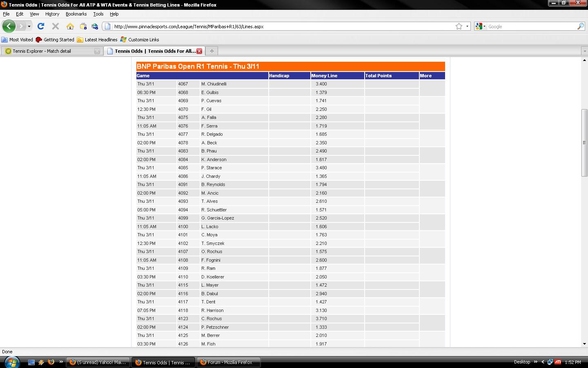Open the Tools menu
588x368 pixels.
point(98,14)
